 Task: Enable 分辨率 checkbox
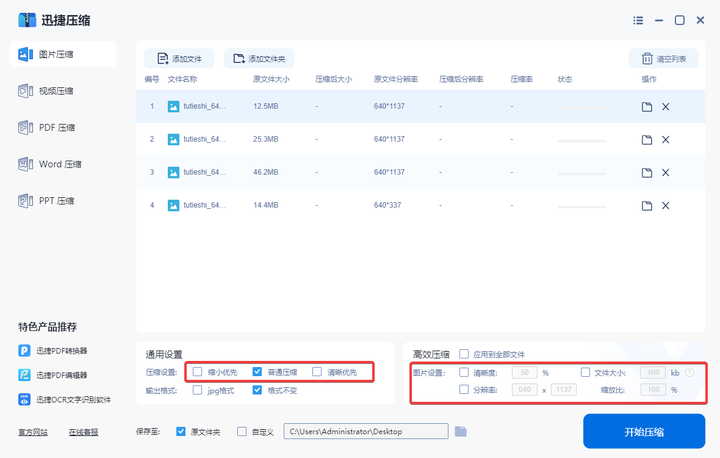point(464,390)
